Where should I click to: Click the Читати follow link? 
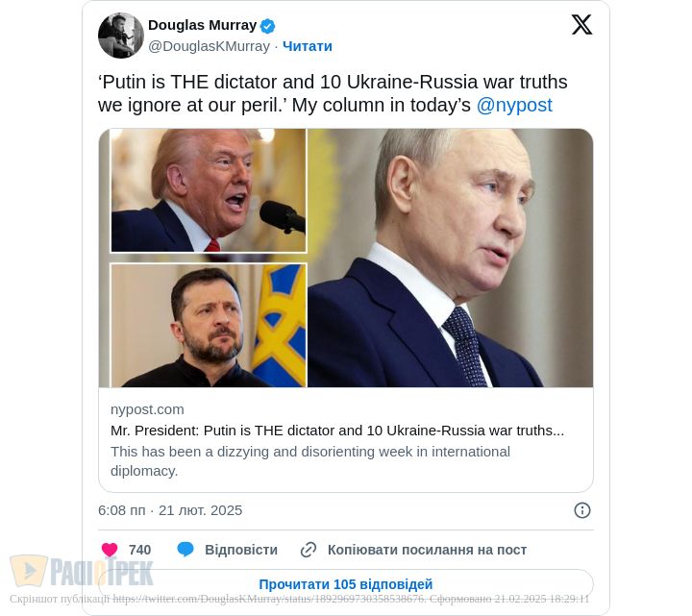(308, 46)
